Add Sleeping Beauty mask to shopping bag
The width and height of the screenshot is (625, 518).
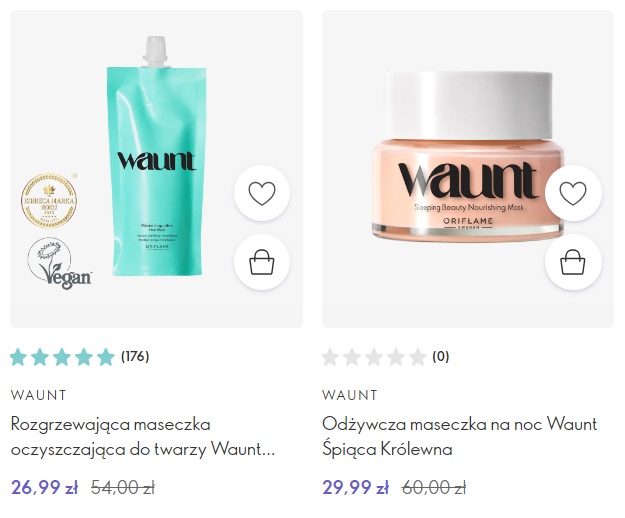pyautogui.click(x=573, y=262)
